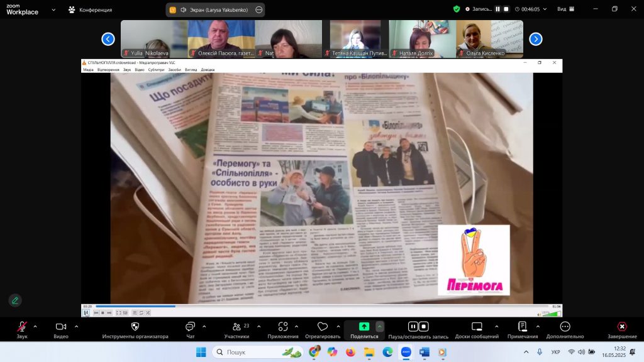
Task: Pause the recording in top bar
Action: click(497, 9)
